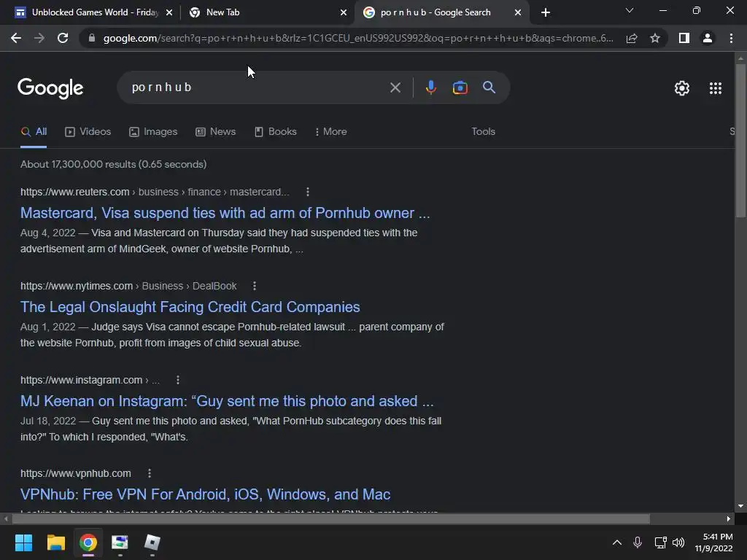The width and height of the screenshot is (747, 560).
Task: Open the taskbar app with the monitor icon
Action: tap(120, 542)
